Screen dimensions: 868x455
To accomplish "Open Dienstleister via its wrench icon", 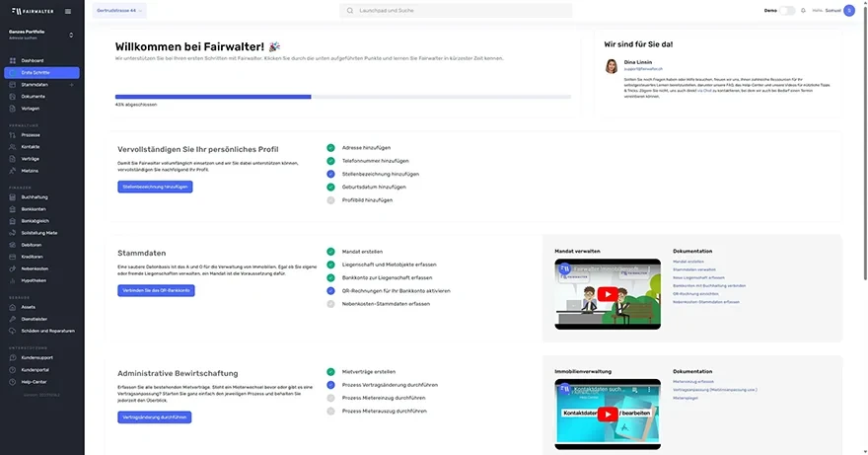I will tap(13, 319).
